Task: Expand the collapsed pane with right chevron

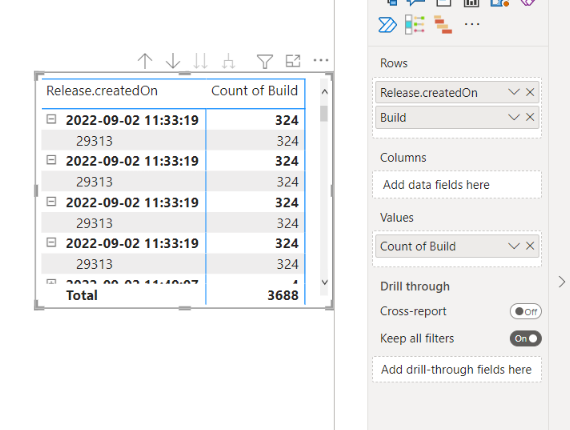Action: (562, 282)
